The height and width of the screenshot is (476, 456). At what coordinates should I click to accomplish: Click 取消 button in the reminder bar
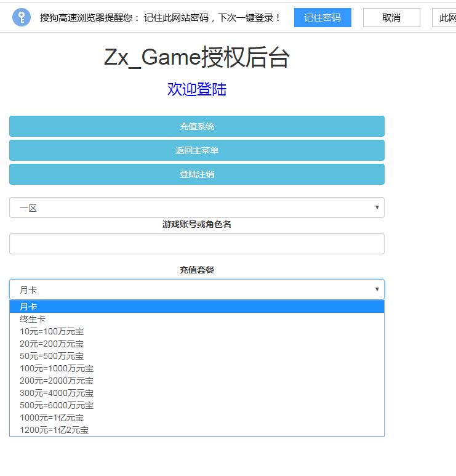[x=391, y=18]
